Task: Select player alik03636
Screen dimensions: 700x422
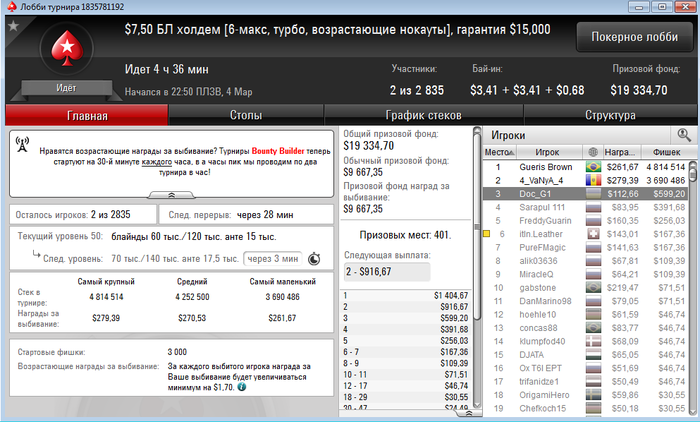Action: pyautogui.click(x=585, y=261)
